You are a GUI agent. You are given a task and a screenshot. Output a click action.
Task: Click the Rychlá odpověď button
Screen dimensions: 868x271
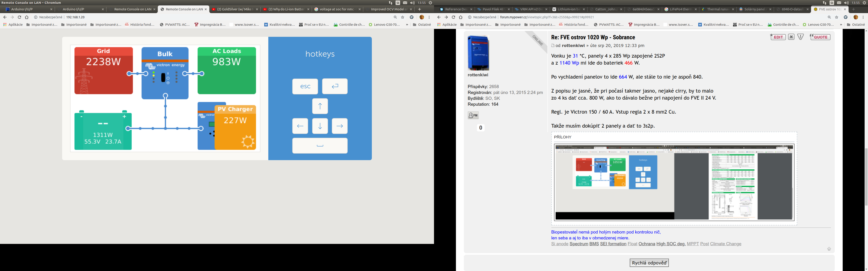tap(649, 263)
